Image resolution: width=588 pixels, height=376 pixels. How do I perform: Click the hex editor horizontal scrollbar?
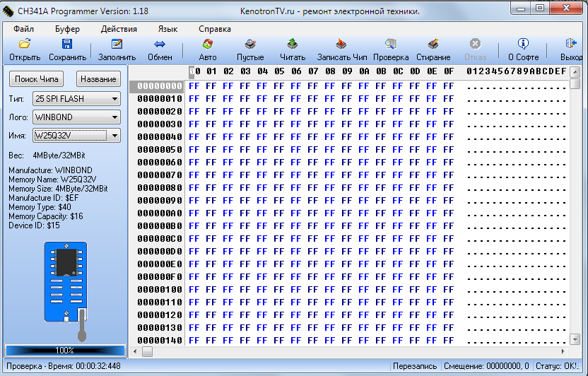353,351
